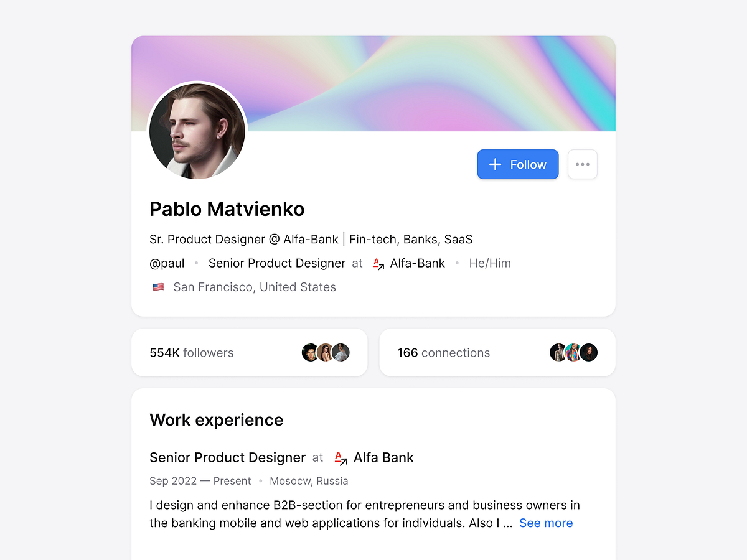747x560 pixels.
Task: Click San Francisco, United States location text
Action: coord(254,287)
